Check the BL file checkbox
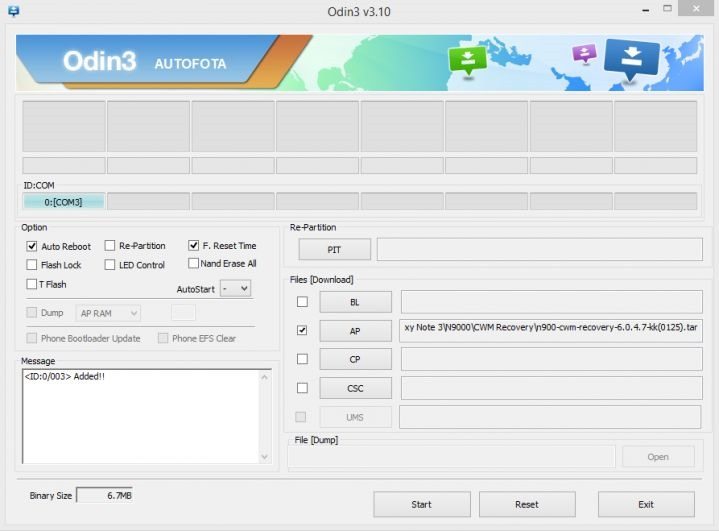The image size is (719, 531). tap(302, 302)
